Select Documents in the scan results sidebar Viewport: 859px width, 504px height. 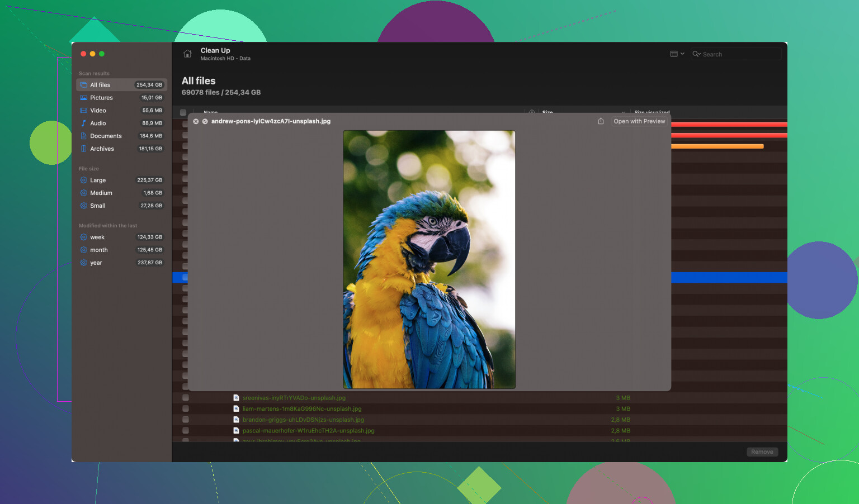point(106,136)
